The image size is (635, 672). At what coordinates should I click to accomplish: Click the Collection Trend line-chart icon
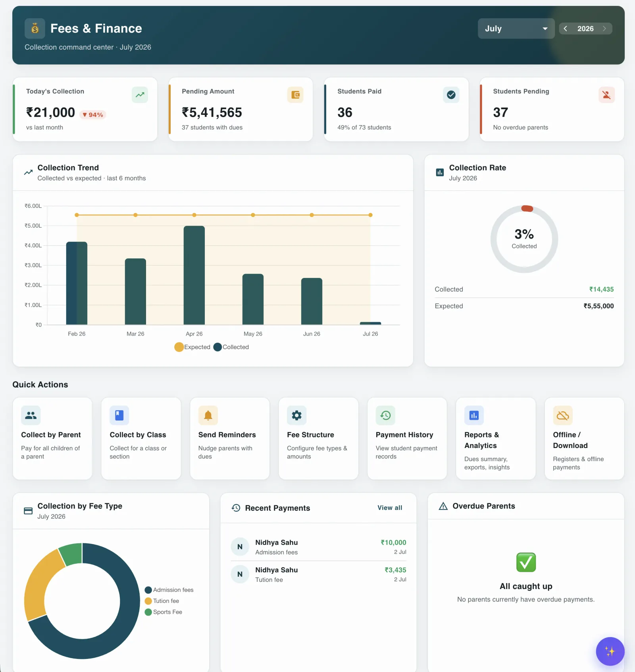[x=28, y=172]
